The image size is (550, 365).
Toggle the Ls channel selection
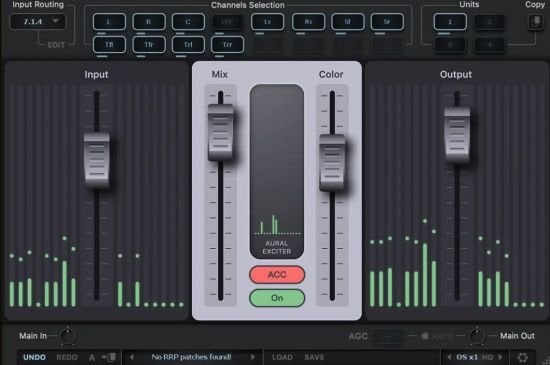[267, 22]
